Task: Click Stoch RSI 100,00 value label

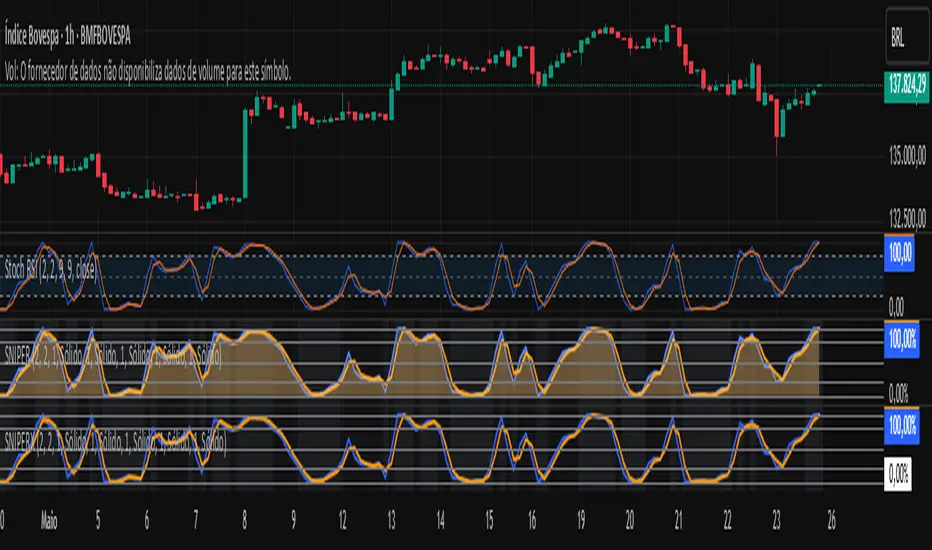Action: (899, 254)
